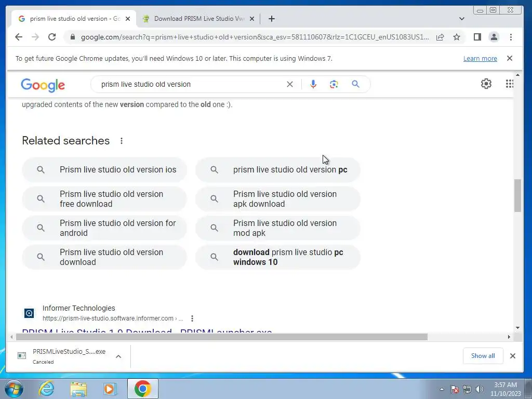The height and width of the screenshot is (399, 532).
Task: Click Show all downloads button
Action: 483,356
